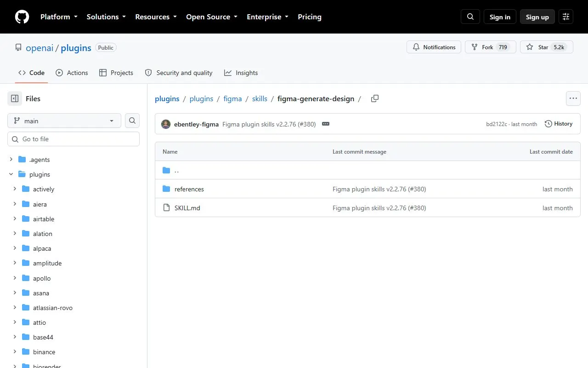View commit History
The width and height of the screenshot is (588, 368).
click(559, 124)
